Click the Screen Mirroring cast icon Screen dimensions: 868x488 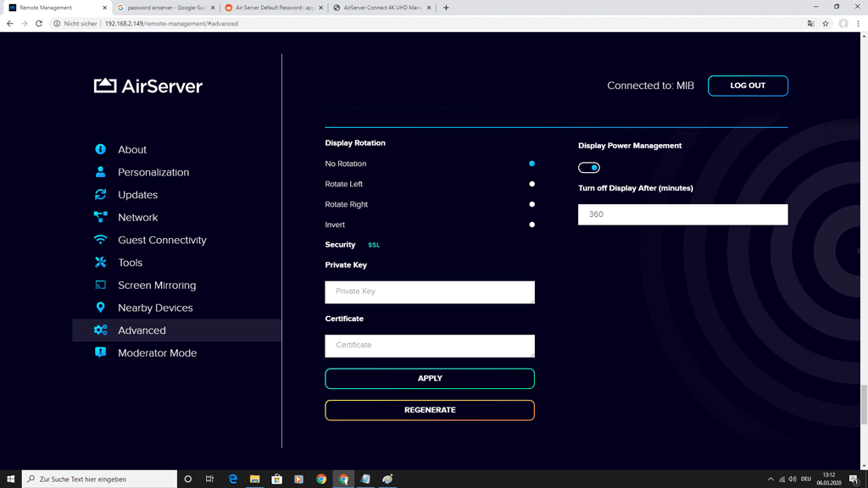tap(100, 285)
